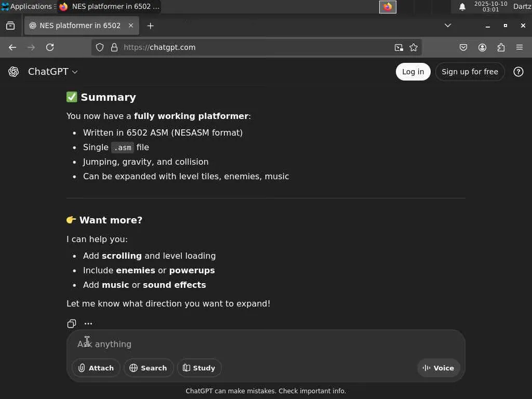This screenshot has width=532, height=399.
Task: Copy the ChatGPT response with the copy icon
Action: (x=72, y=324)
